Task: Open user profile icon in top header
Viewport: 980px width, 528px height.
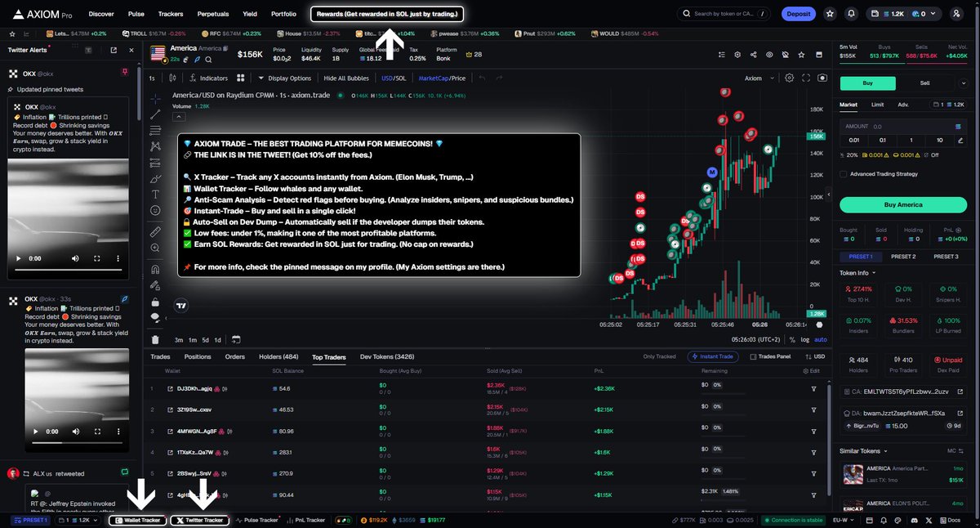Action: (957, 14)
